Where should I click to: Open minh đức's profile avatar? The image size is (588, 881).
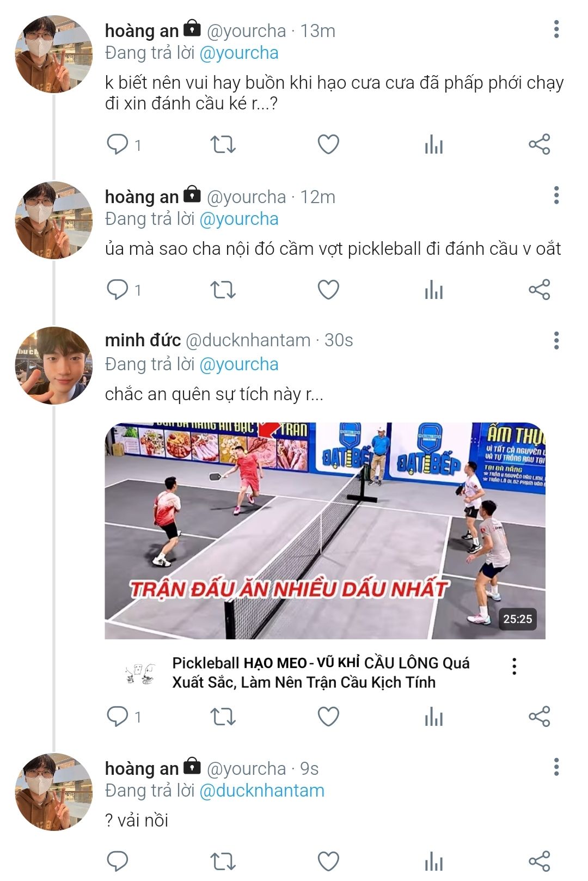tap(53, 365)
